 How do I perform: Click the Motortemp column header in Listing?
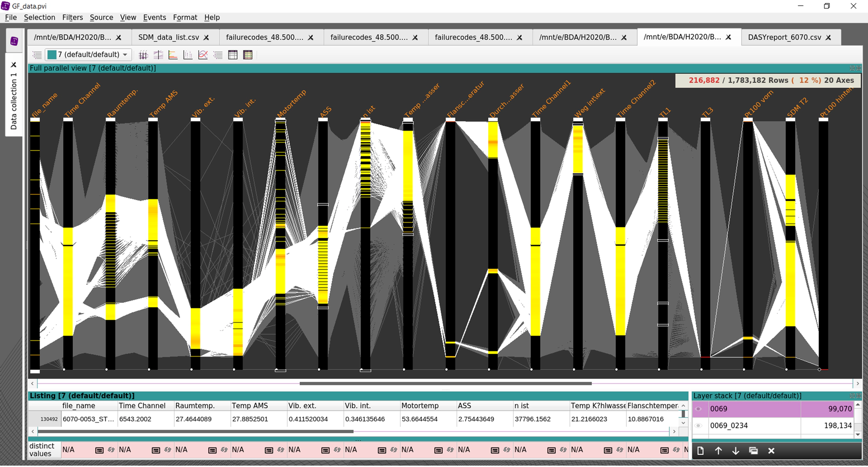[x=420, y=406]
